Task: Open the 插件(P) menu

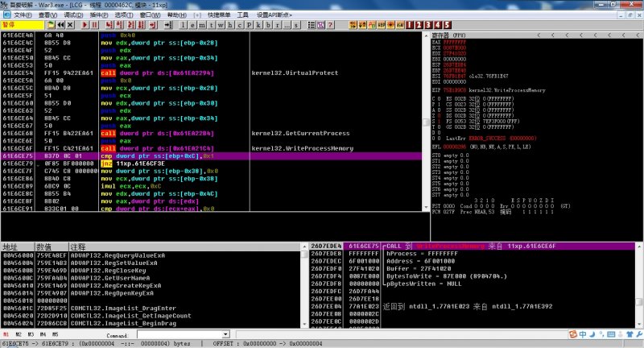Action: pyautogui.click(x=99, y=14)
